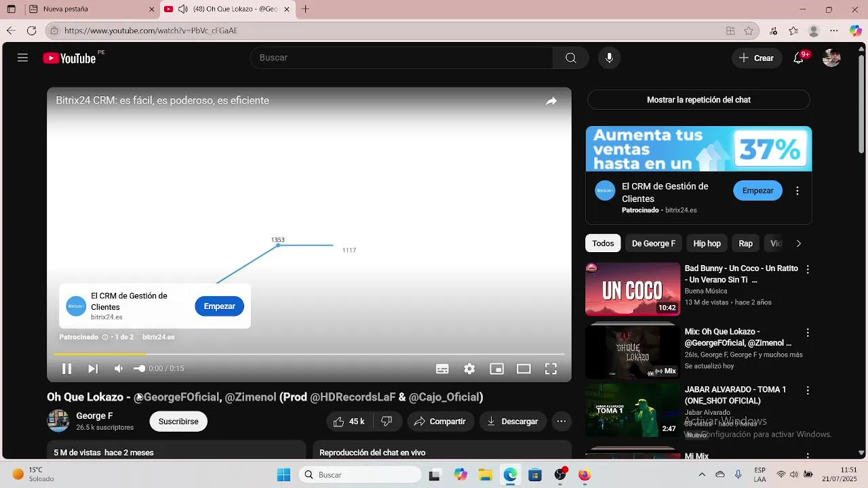The width and height of the screenshot is (868, 488).
Task: Click the @Zimenol mention in the title
Action: (250, 397)
